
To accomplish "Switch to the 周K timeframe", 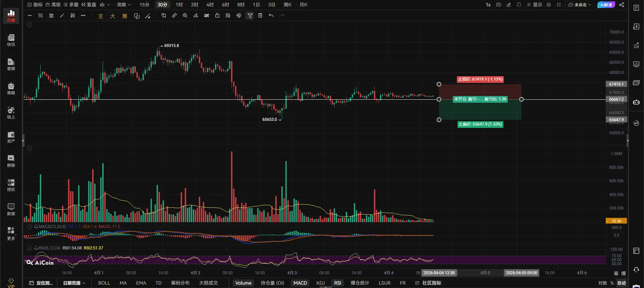I will click(287, 5).
